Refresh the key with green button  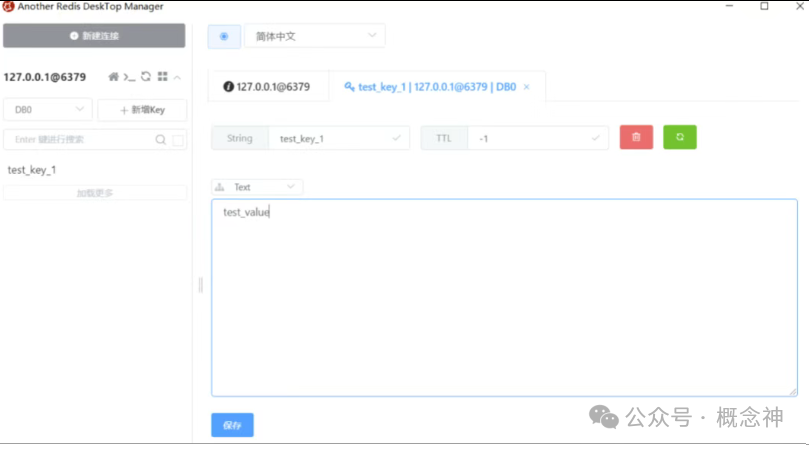point(679,137)
